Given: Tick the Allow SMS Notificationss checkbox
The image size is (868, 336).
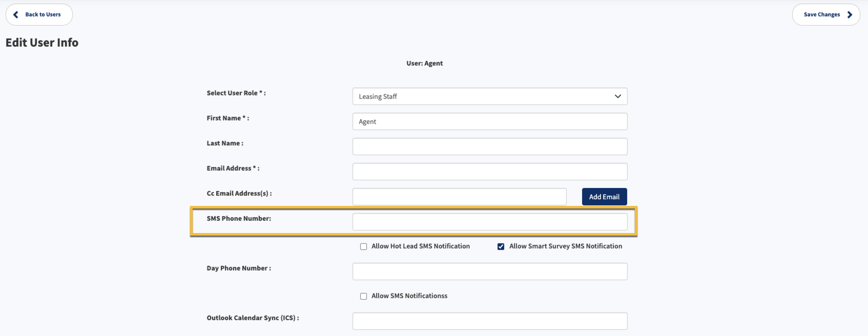Looking at the screenshot, I should coord(363,296).
